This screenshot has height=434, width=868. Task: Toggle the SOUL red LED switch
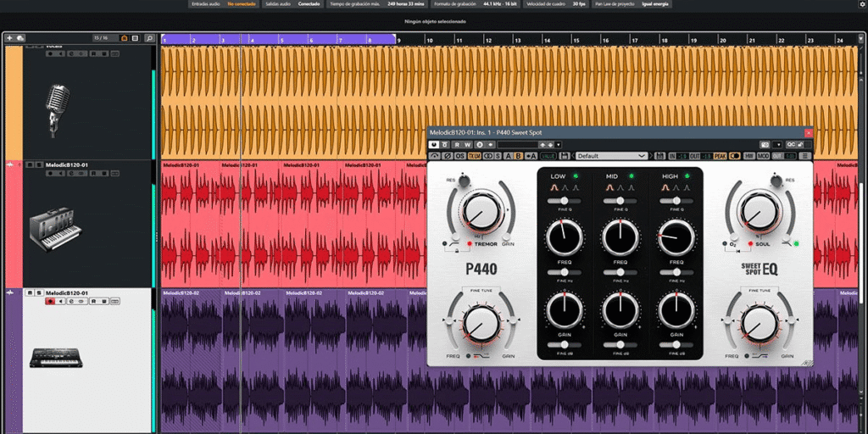tap(751, 243)
